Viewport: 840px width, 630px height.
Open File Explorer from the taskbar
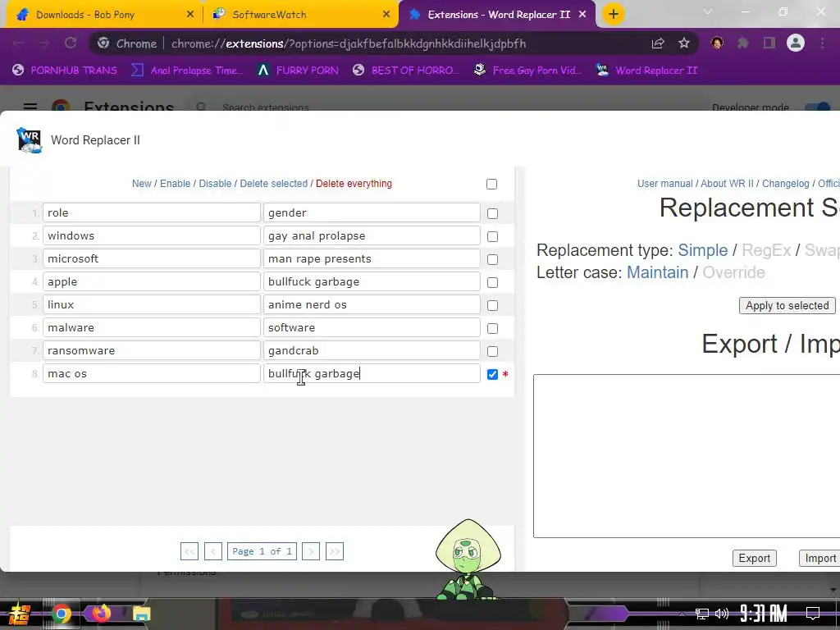point(141,614)
